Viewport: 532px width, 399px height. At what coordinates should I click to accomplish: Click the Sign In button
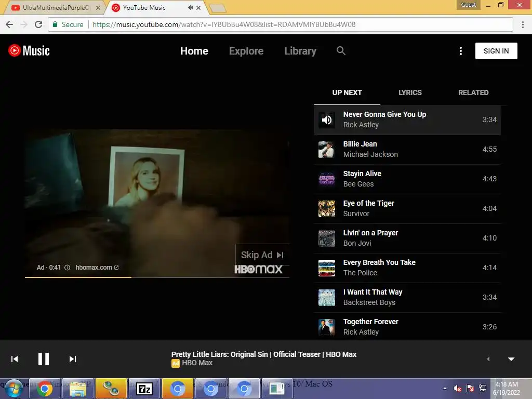(x=496, y=51)
